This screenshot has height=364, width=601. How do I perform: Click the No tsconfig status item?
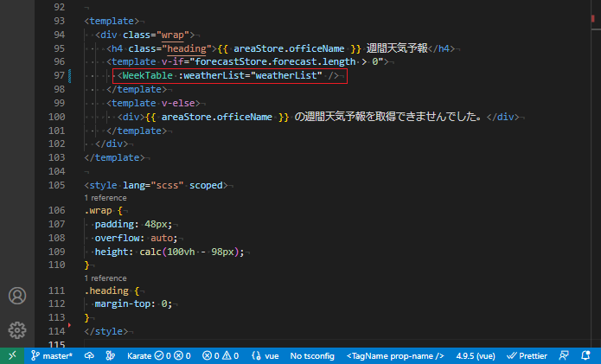(312, 355)
